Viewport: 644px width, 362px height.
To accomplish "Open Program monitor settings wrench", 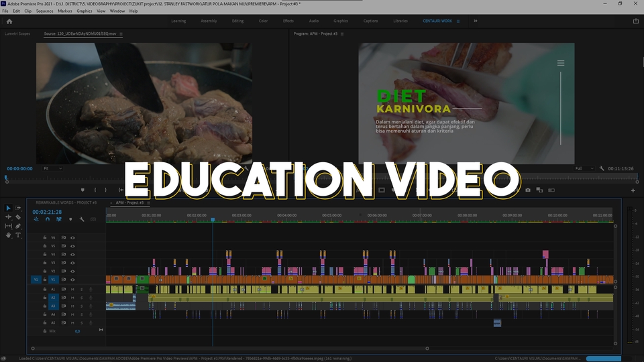I will tap(602, 168).
